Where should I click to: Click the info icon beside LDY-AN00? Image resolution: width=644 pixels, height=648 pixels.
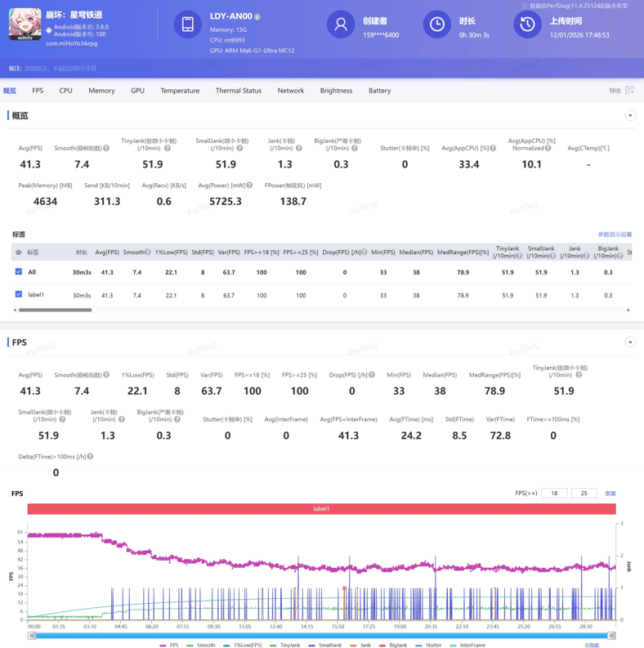tap(257, 16)
